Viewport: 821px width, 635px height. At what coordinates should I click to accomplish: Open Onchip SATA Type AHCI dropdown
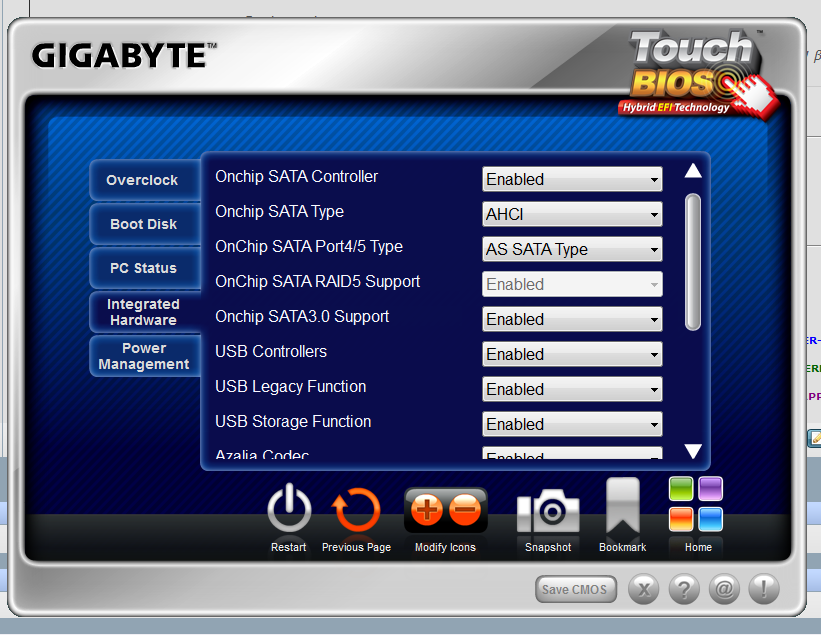click(572, 214)
